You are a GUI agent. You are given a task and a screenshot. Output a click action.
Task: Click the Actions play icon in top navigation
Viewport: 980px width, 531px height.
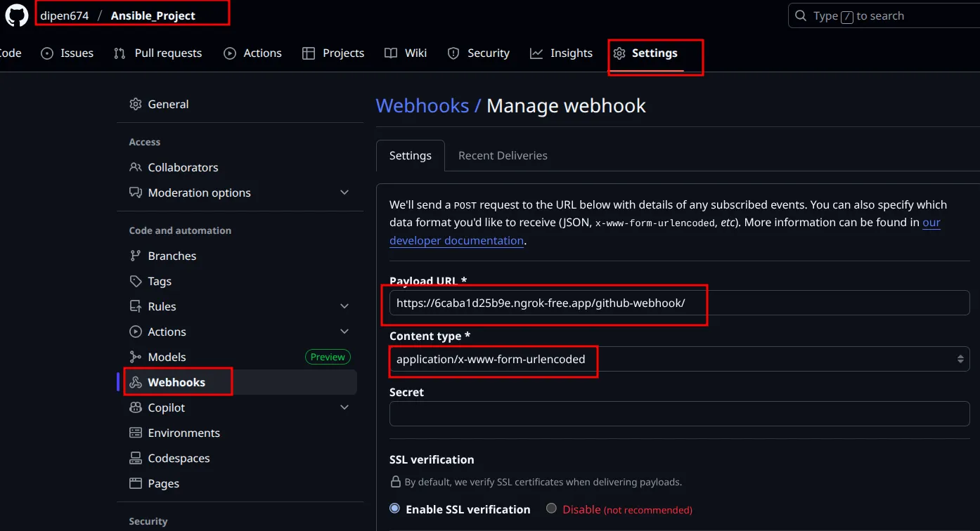230,53
